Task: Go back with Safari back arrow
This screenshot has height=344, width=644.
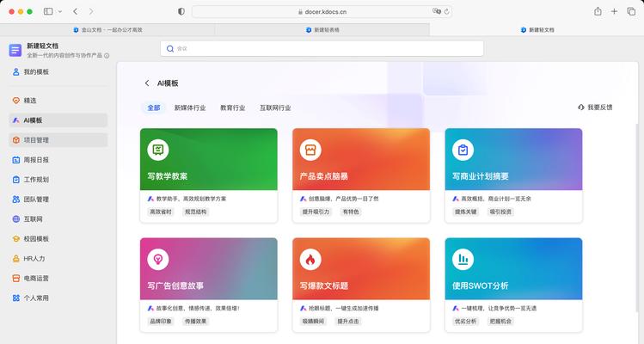Action: [75, 11]
